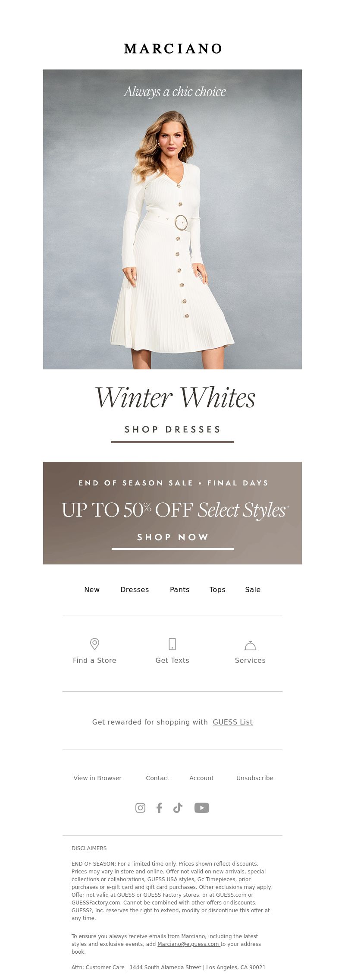345x980 pixels.
Task: Go to the Tops category
Action: 217,589
